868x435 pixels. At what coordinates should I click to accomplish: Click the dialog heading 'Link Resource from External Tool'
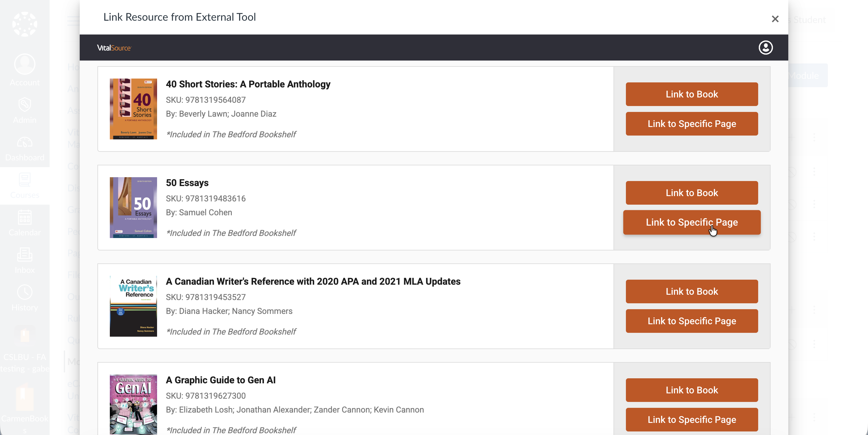pyautogui.click(x=180, y=17)
